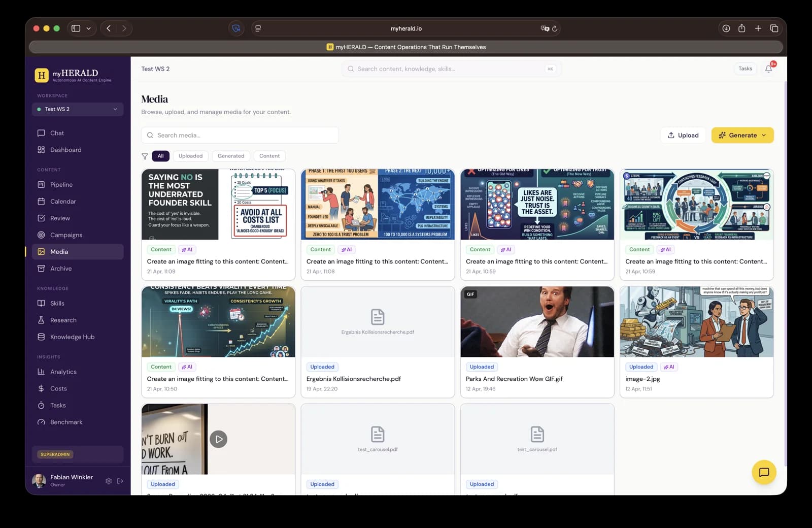Open Safari downloads icon
812x528 pixels.
click(726, 28)
